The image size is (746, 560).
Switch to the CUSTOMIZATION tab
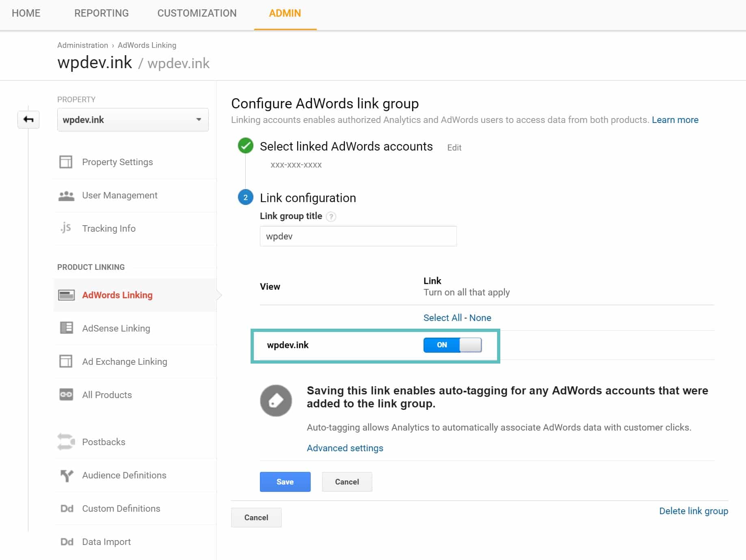(x=197, y=13)
